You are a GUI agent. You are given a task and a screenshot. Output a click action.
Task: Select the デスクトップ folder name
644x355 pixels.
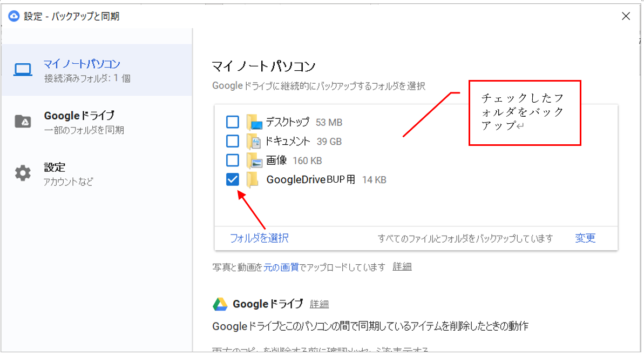pos(288,122)
